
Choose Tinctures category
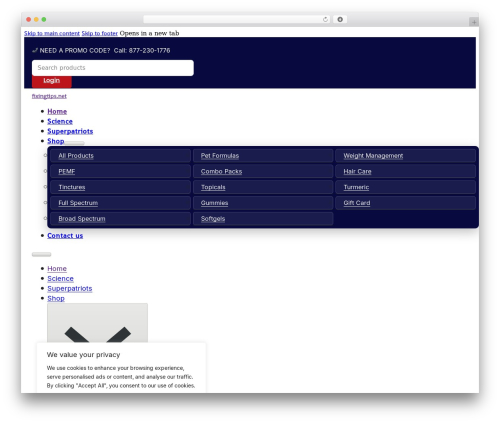click(72, 187)
